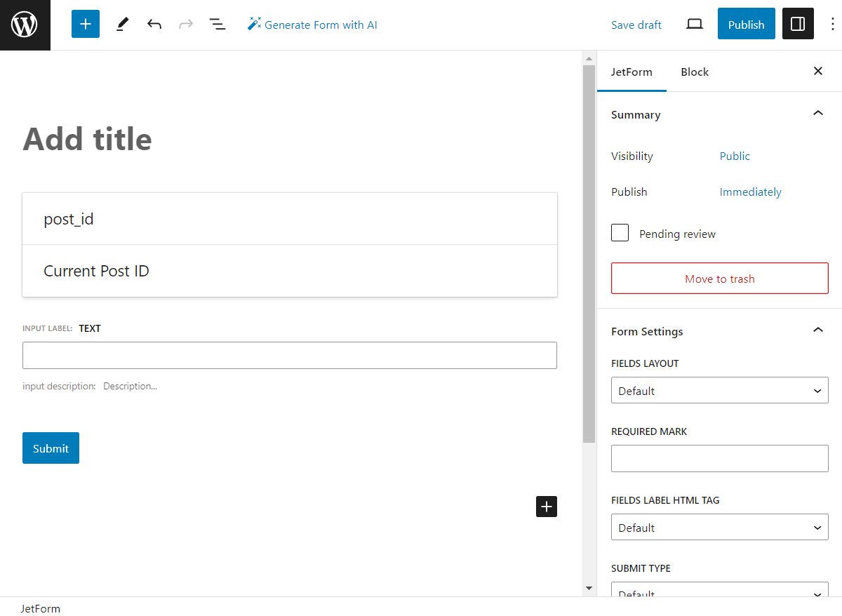The height and width of the screenshot is (616, 842).
Task: Collapse the Form Settings section
Action: pyautogui.click(x=817, y=330)
